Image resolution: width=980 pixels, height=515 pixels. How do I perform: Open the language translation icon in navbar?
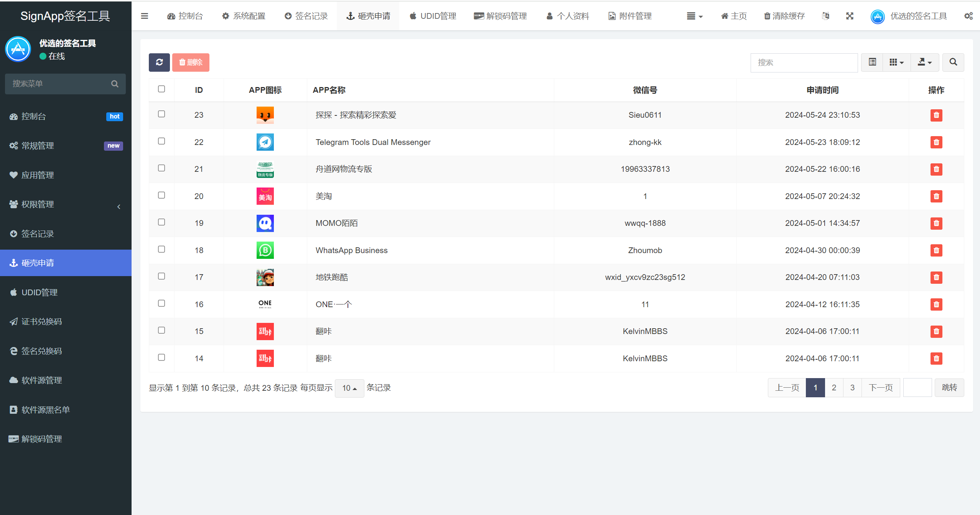point(826,16)
